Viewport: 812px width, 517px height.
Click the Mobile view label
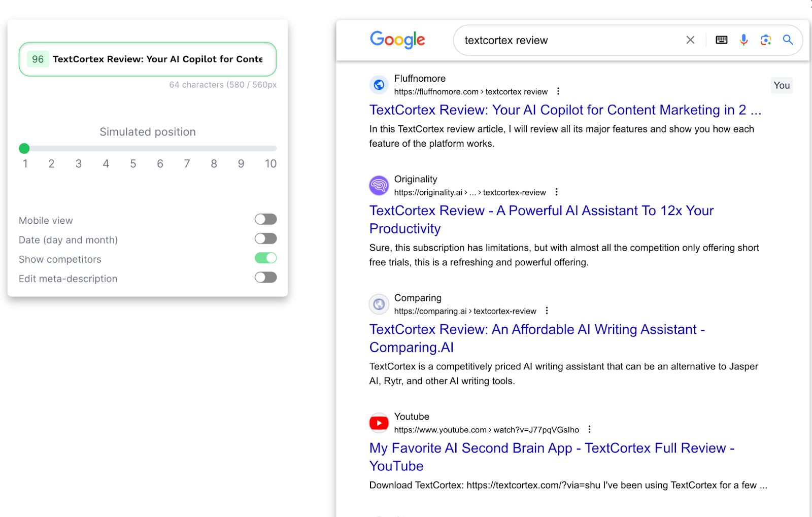(x=46, y=221)
